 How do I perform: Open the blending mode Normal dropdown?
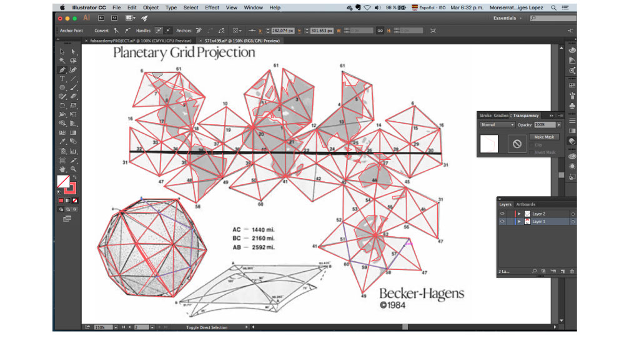pyautogui.click(x=497, y=124)
